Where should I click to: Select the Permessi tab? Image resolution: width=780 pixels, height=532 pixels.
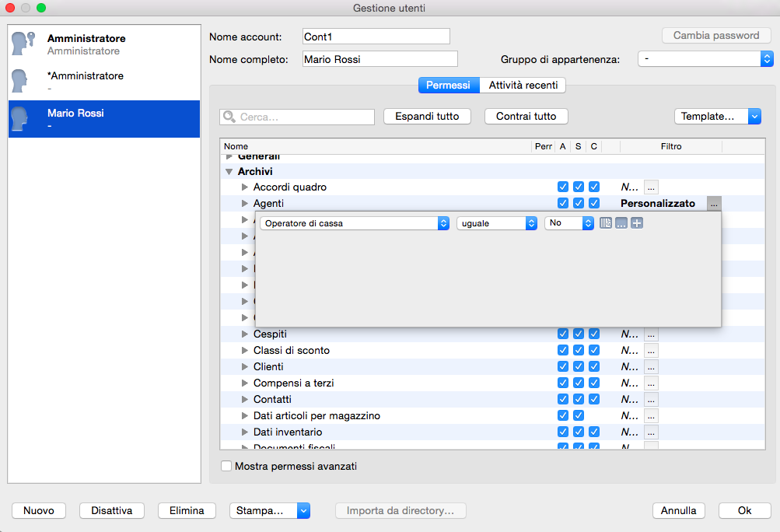(448, 85)
